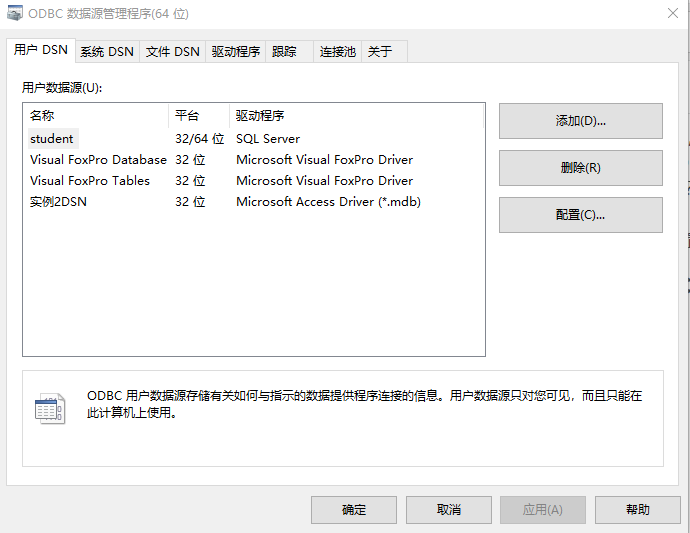Close the ODBC administrator window
The image size is (690, 533).
coord(674,13)
